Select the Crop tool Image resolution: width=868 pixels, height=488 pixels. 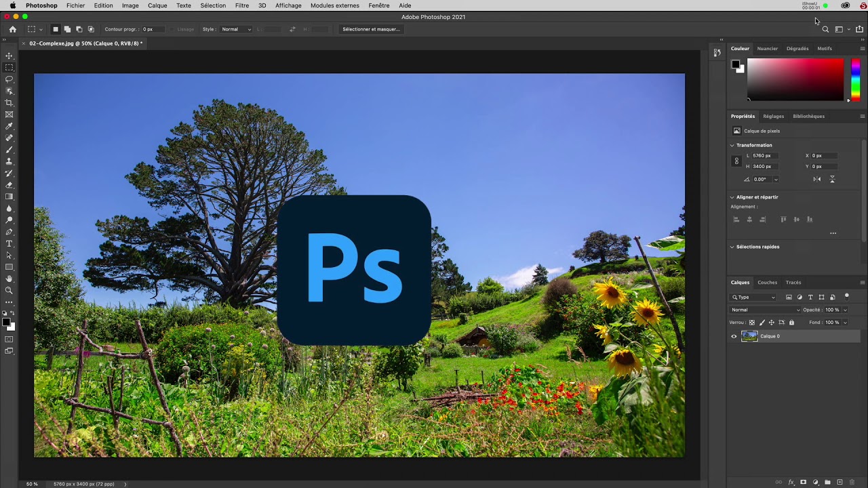point(9,102)
